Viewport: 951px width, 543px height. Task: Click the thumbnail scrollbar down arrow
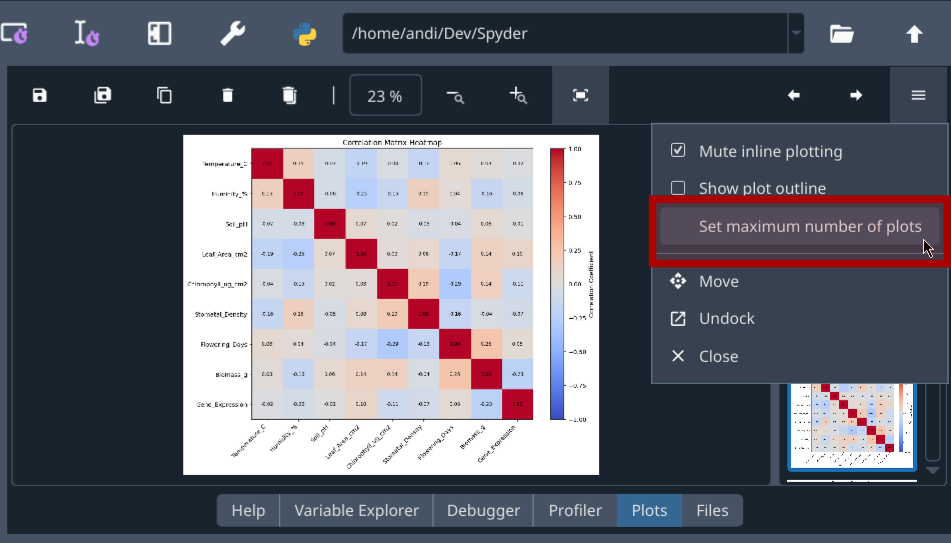point(932,470)
